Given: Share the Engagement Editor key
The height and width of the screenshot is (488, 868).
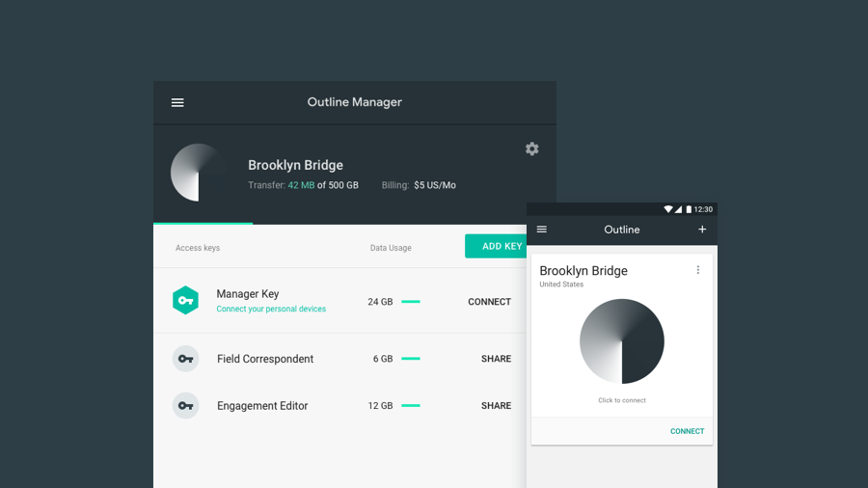Looking at the screenshot, I should [496, 406].
